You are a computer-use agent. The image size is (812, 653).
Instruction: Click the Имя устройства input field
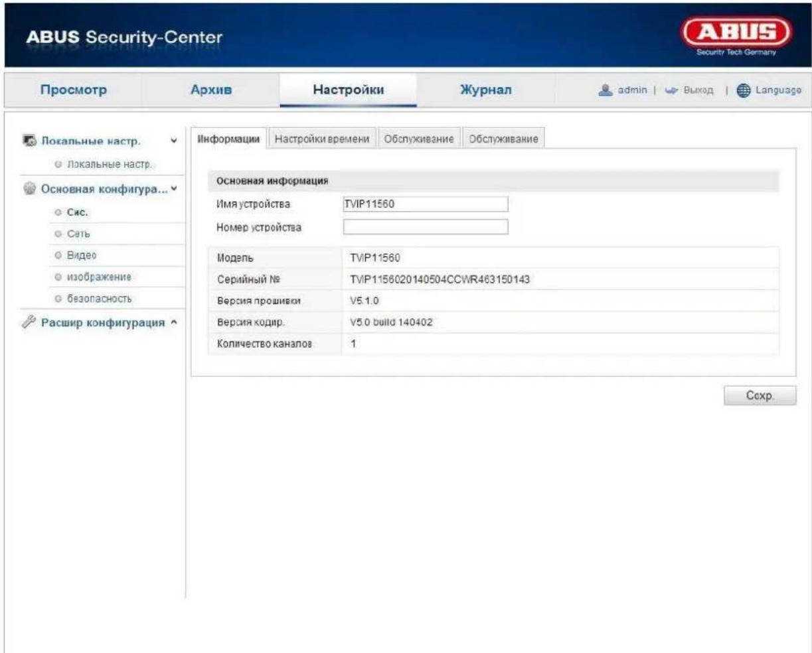[426, 204]
